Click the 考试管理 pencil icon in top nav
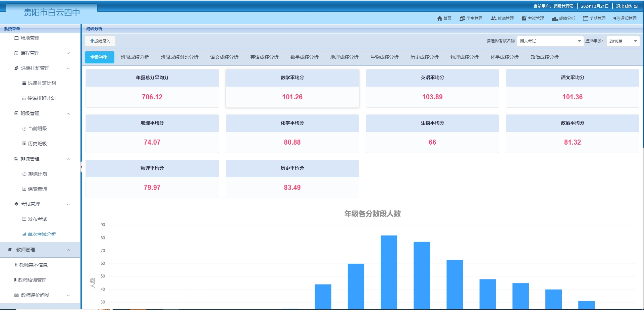Viewport: 644px width, 310px height. (x=524, y=18)
